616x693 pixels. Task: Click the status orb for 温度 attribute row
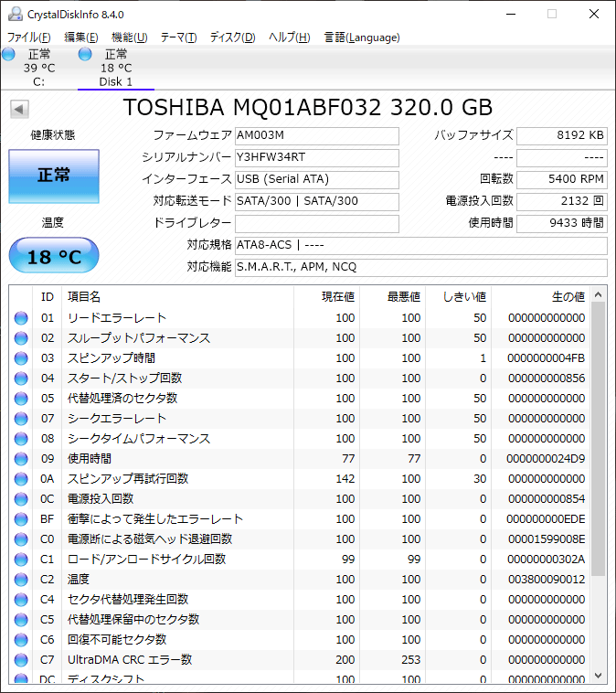(21, 580)
